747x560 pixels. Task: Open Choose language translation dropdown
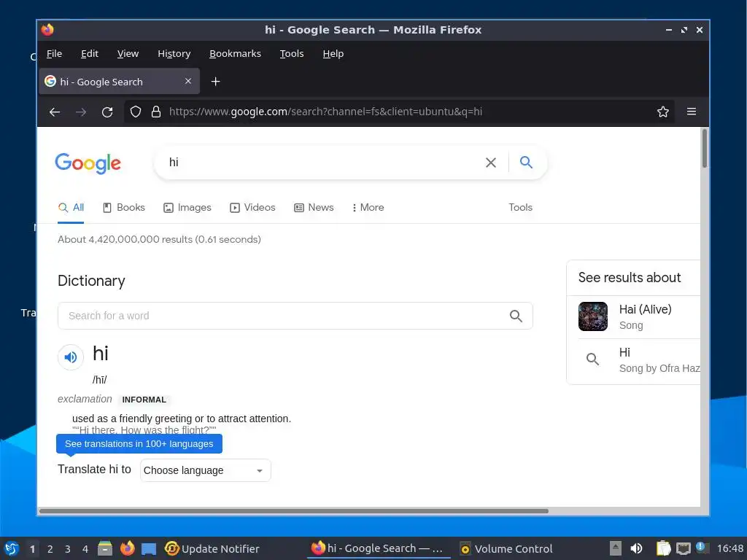[205, 470]
